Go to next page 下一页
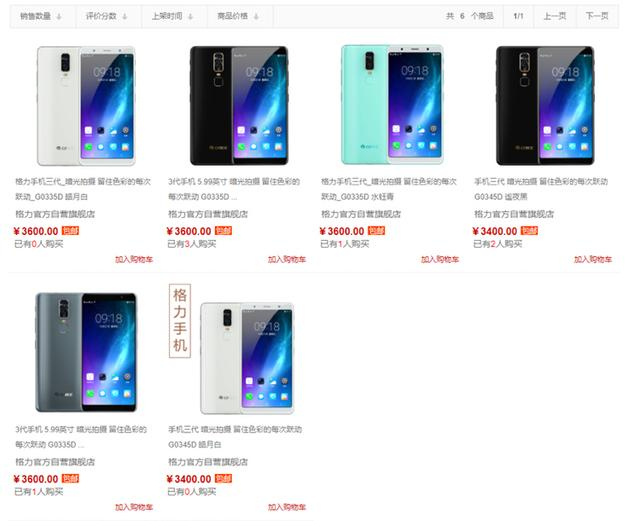This screenshot has height=521, width=640. click(597, 16)
